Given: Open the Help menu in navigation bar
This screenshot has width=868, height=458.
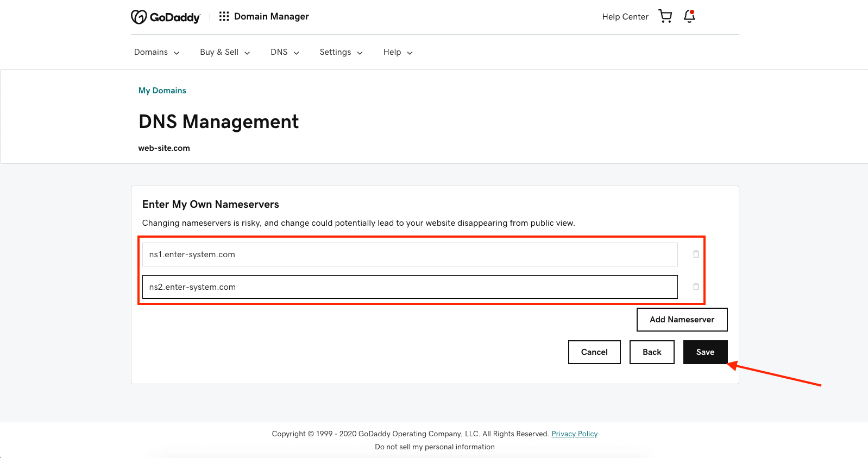Looking at the screenshot, I should 398,52.
